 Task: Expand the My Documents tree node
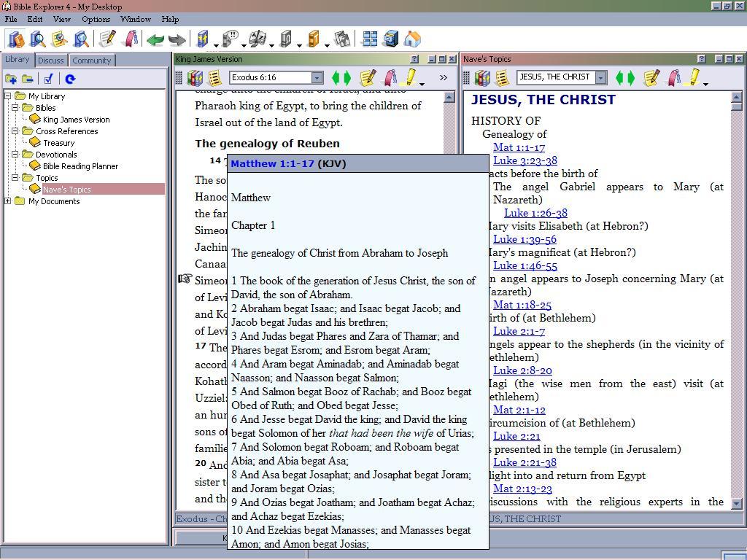7,201
